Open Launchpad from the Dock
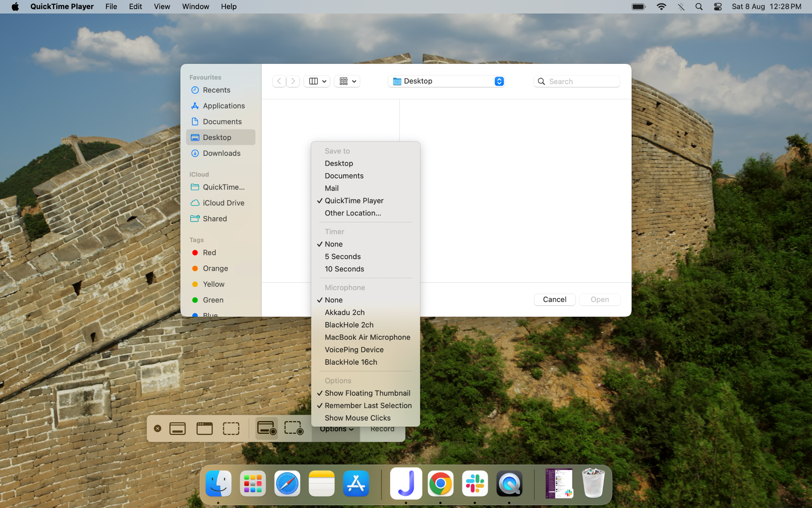 253,483
